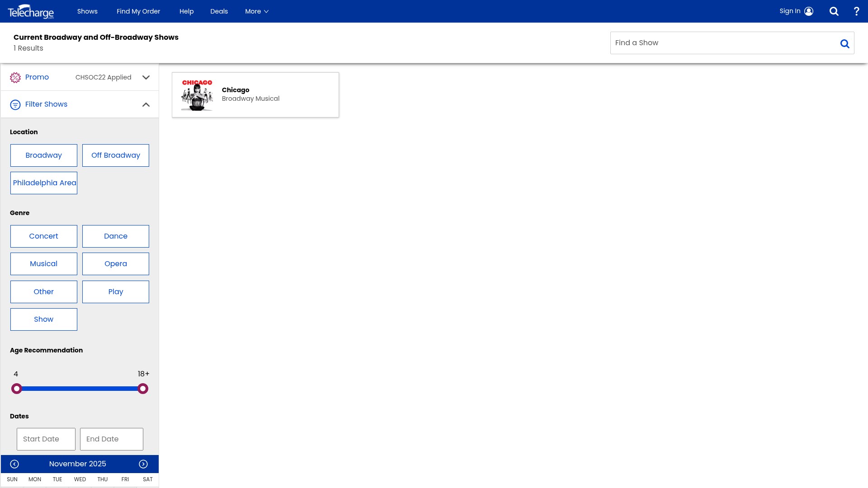Toggle the Other genre filter
The width and height of the screenshot is (868, 488).
(44, 292)
